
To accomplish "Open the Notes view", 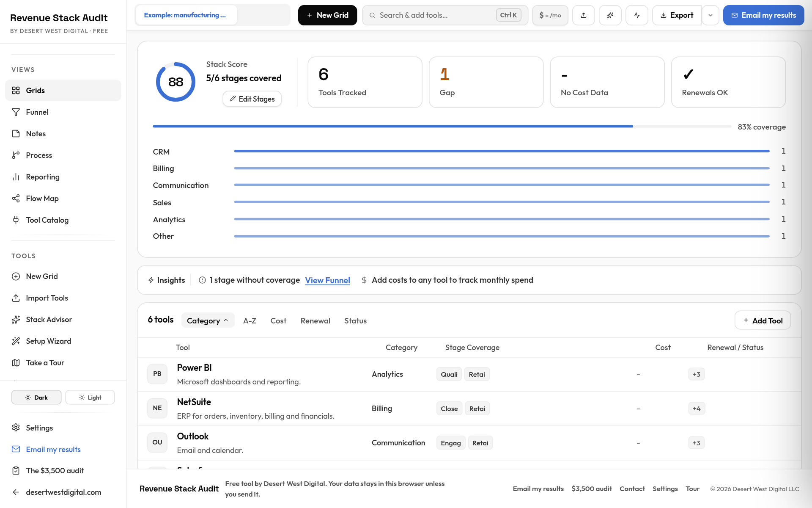I will click(x=63, y=133).
